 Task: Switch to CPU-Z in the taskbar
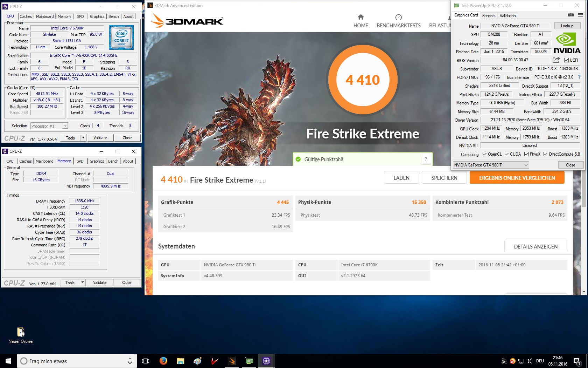[266, 361]
